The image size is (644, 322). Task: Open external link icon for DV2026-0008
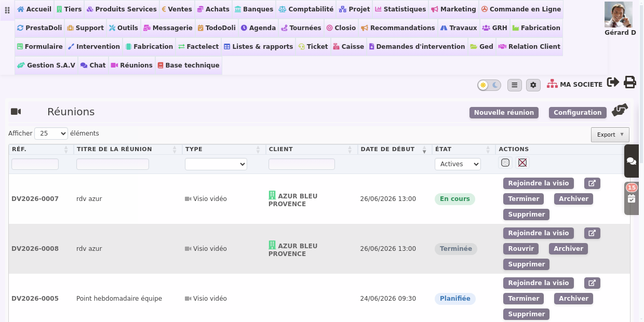592,233
